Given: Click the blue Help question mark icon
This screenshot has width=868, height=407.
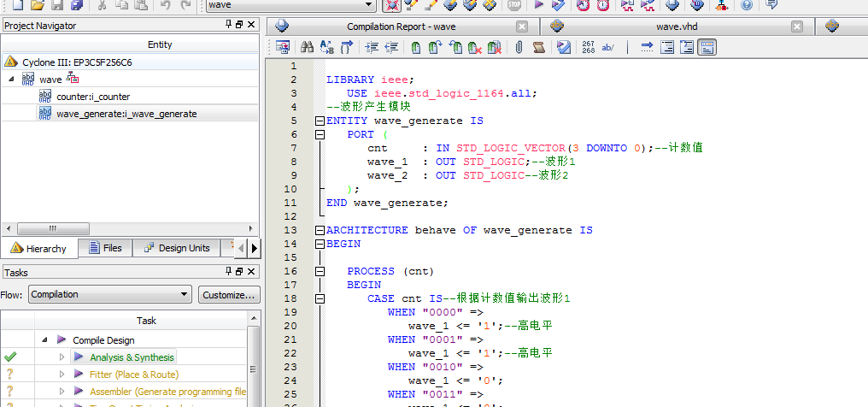Looking at the screenshot, I should 747,5.
